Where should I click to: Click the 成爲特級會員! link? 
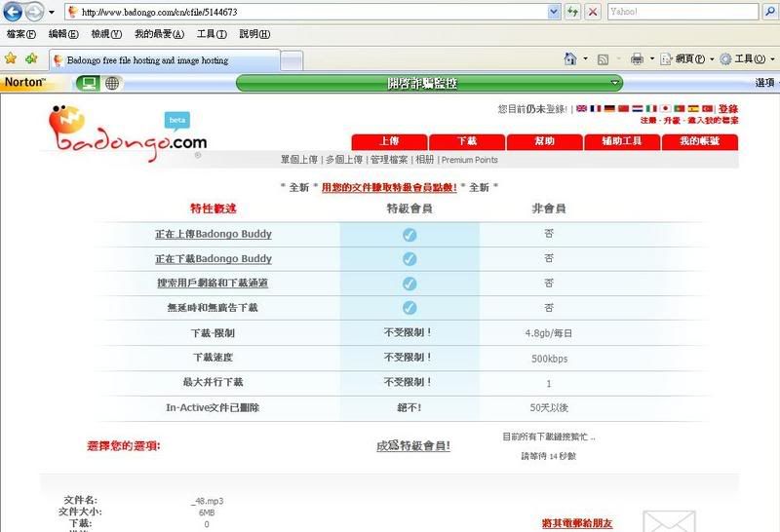point(413,445)
